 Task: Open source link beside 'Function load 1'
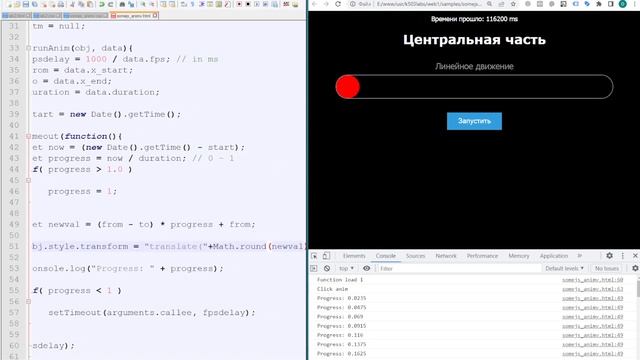[592, 280]
